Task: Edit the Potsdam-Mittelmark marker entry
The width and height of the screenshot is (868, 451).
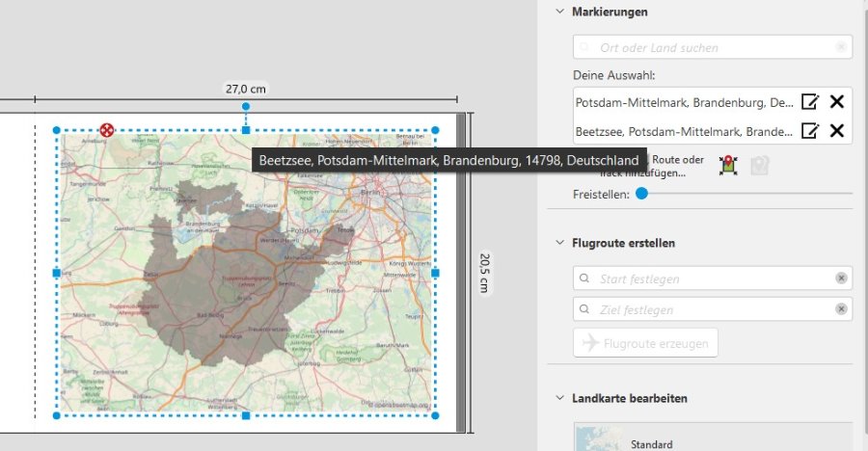Action: 810,102
